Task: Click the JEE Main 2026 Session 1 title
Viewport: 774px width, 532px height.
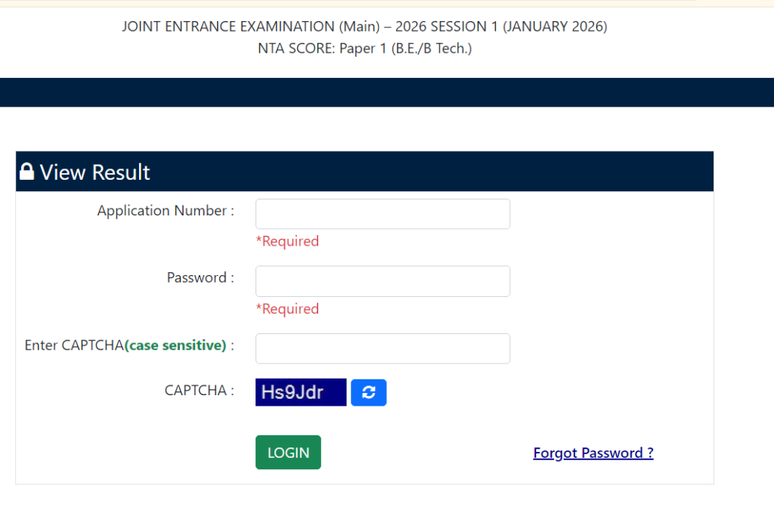Action: coord(364,26)
